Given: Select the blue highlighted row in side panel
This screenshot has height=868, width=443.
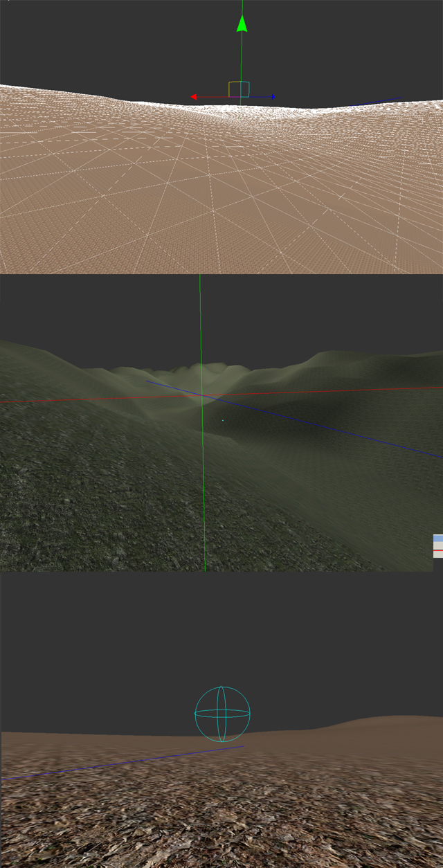Looking at the screenshot, I should point(437,538).
